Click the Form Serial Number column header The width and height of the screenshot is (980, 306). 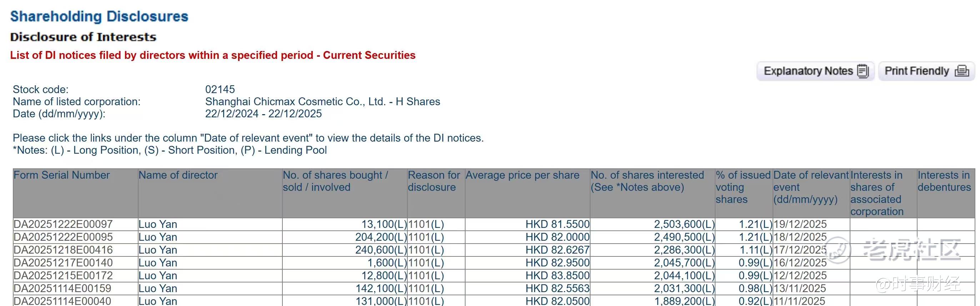point(62,175)
